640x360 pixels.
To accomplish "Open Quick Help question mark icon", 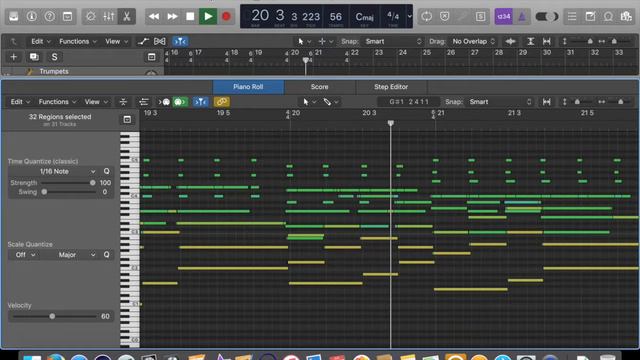I will [x=49, y=16].
